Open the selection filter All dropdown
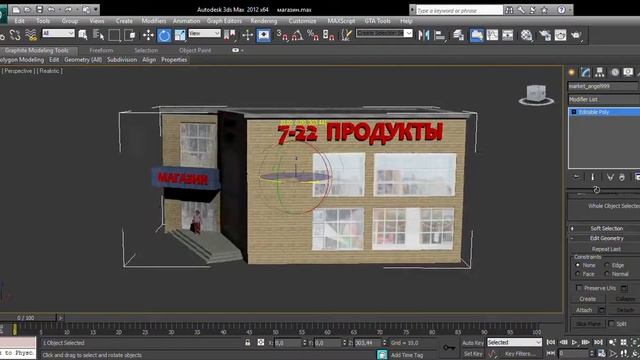 58,33
